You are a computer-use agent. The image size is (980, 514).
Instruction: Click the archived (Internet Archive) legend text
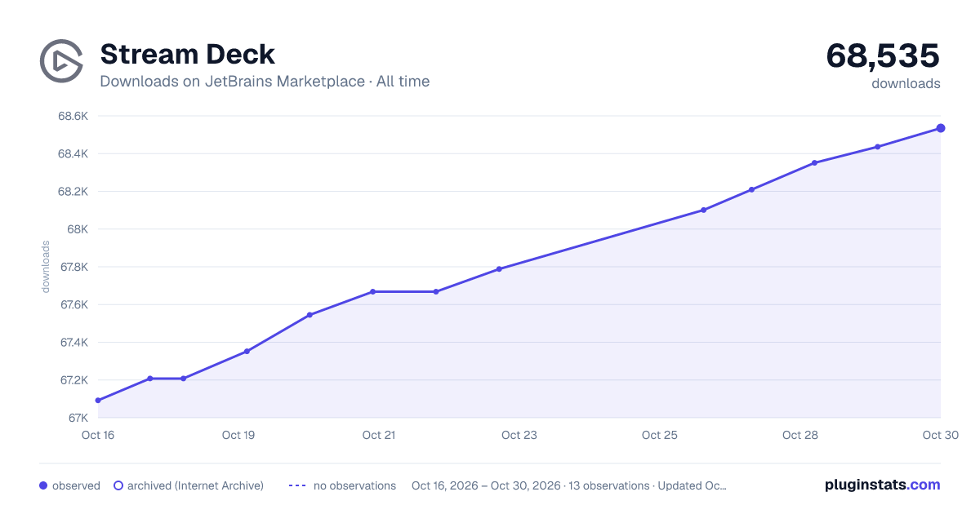coord(195,485)
